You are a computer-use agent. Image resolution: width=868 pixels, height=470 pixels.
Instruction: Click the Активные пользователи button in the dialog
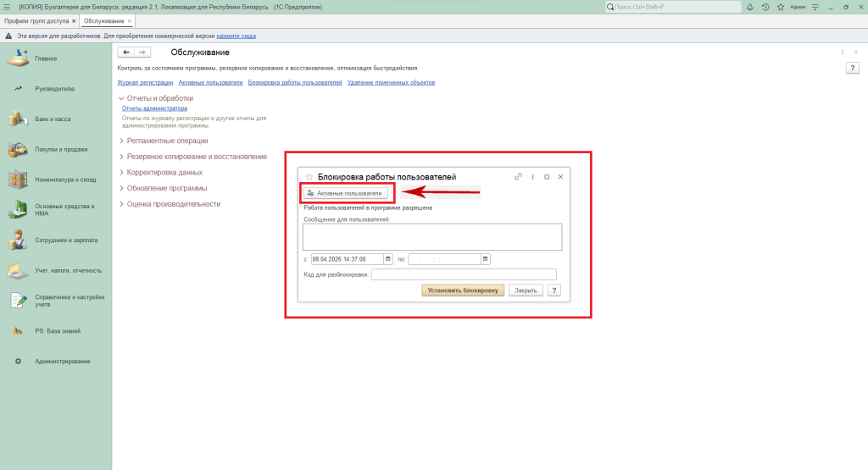[346, 193]
